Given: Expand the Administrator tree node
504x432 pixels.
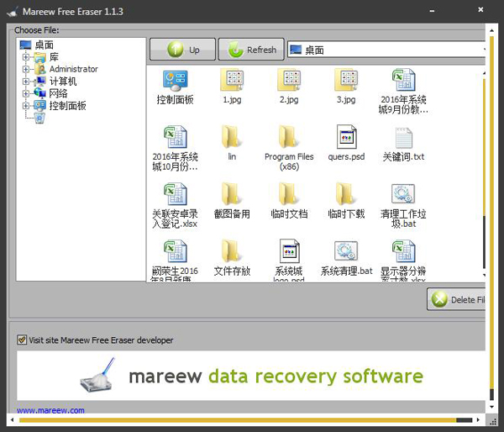Looking at the screenshot, I should click(x=26, y=69).
